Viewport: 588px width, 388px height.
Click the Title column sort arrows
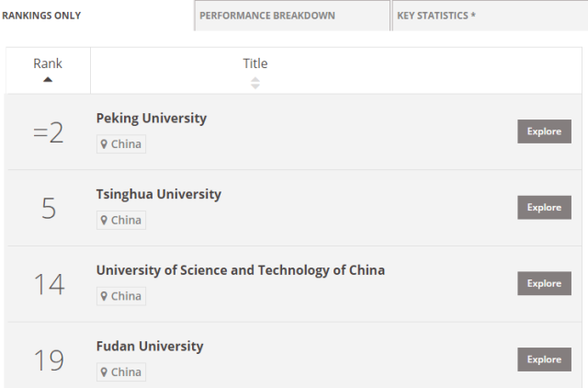pyautogui.click(x=255, y=83)
